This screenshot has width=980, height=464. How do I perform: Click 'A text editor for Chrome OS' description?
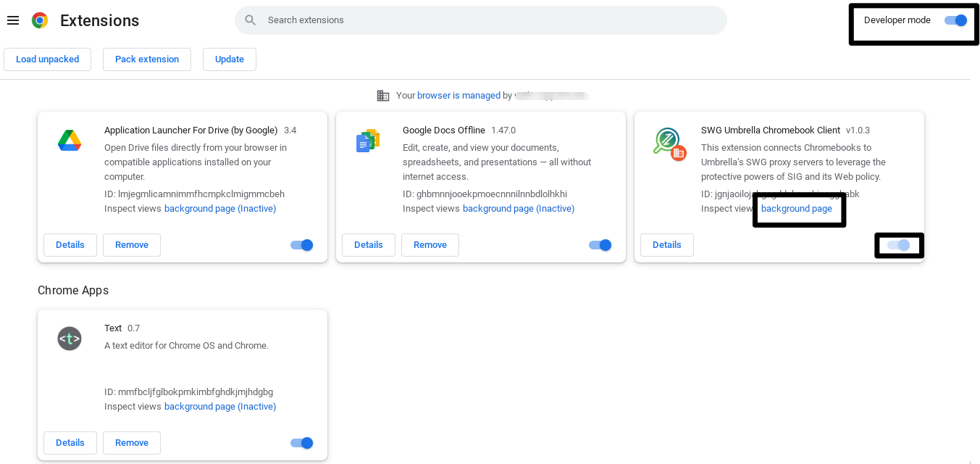click(x=186, y=346)
